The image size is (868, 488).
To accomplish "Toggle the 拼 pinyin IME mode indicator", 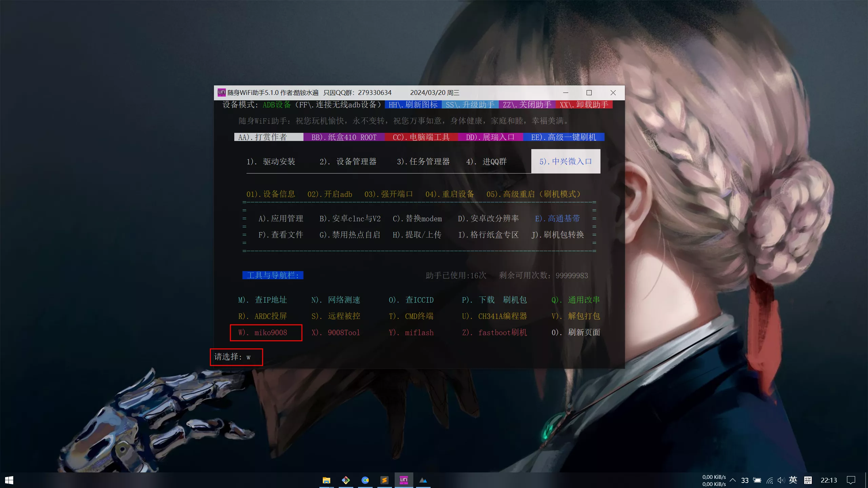I will (x=808, y=480).
